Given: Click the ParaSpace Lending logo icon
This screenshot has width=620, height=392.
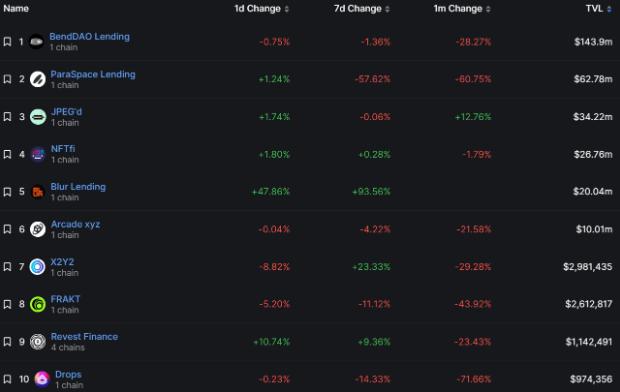Looking at the screenshot, I should tap(38, 79).
